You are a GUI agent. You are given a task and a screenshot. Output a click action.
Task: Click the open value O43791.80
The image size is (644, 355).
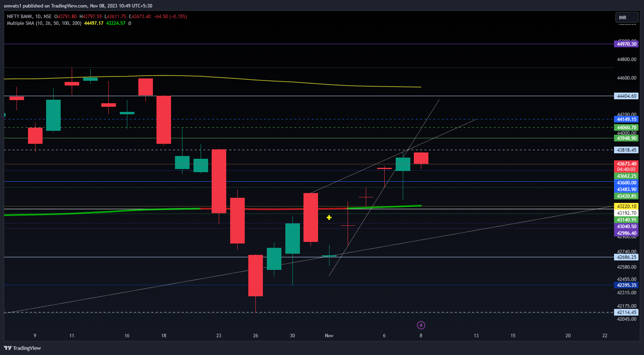pos(65,17)
